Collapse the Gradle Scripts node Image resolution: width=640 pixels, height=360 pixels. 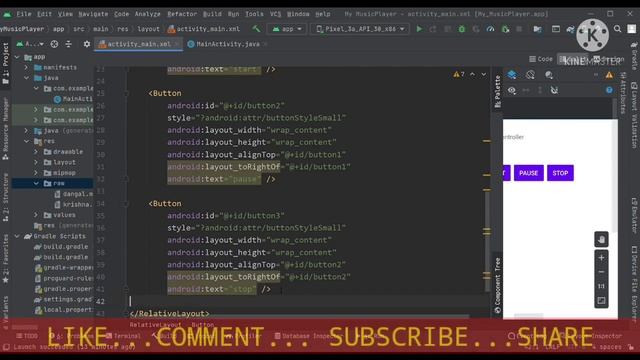coord(17,236)
